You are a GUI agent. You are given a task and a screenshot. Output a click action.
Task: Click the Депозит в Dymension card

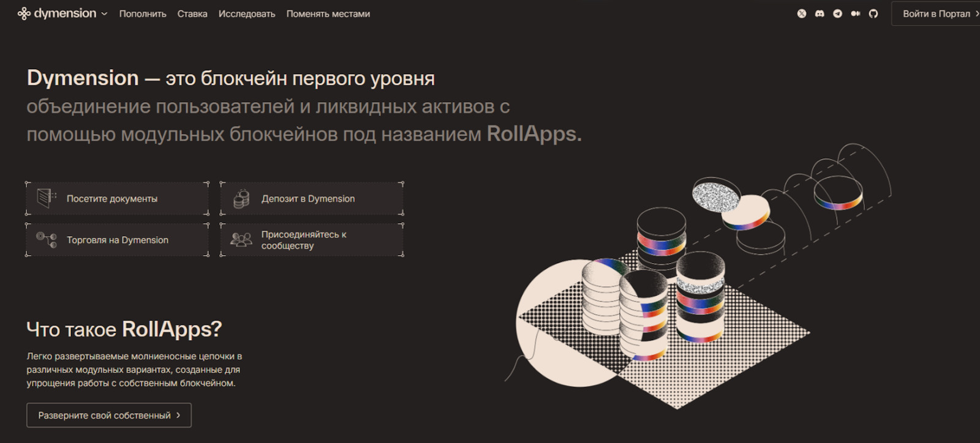coord(312,198)
